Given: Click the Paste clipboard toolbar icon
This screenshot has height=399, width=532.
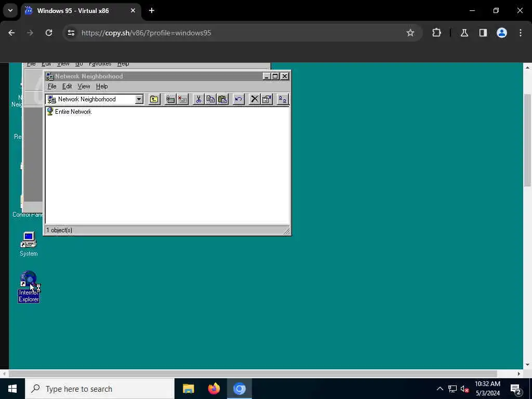Looking at the screenshot, I should [x=222, y=99].
